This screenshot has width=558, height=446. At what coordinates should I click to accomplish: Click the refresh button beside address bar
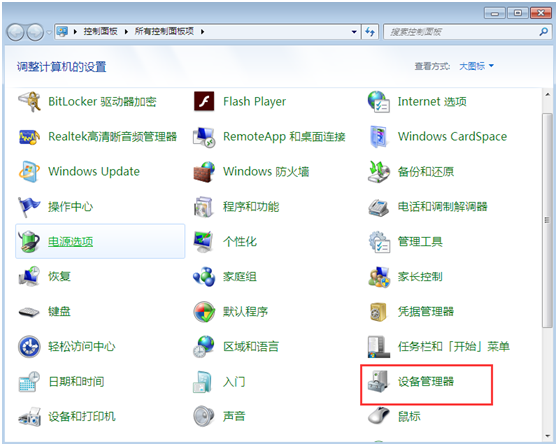[x=370, y=32]
